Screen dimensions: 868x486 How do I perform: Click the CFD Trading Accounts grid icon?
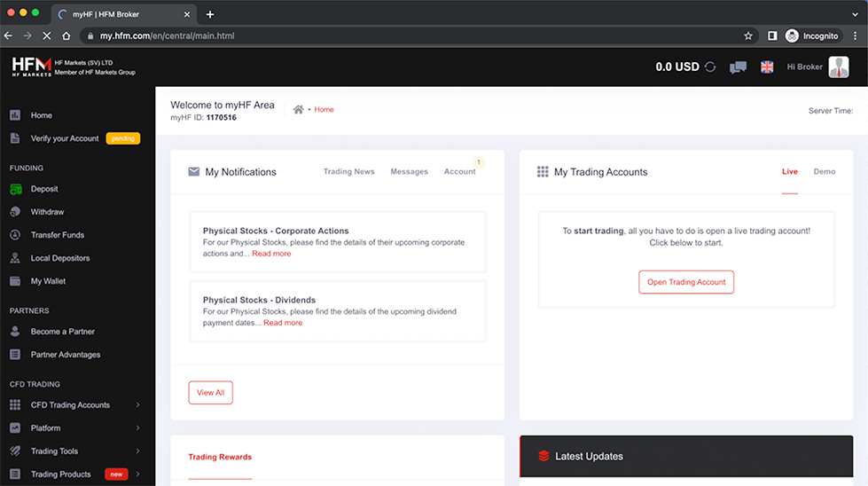pyautogui.click(x=15, y=404)
